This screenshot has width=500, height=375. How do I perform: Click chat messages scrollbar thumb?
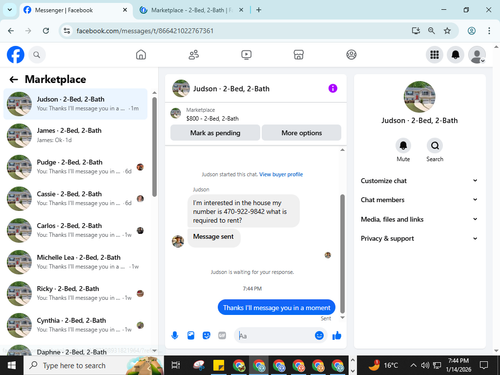[342, 254]
